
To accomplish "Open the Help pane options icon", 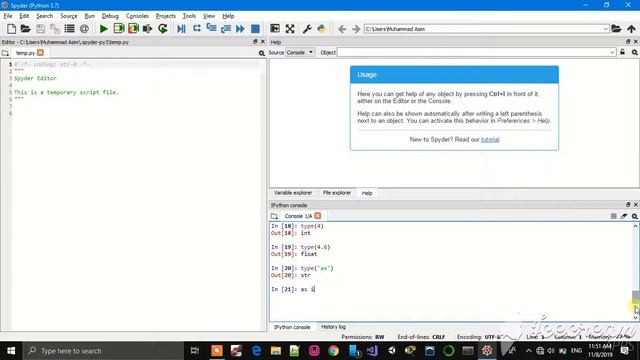I will click(635, 52).
